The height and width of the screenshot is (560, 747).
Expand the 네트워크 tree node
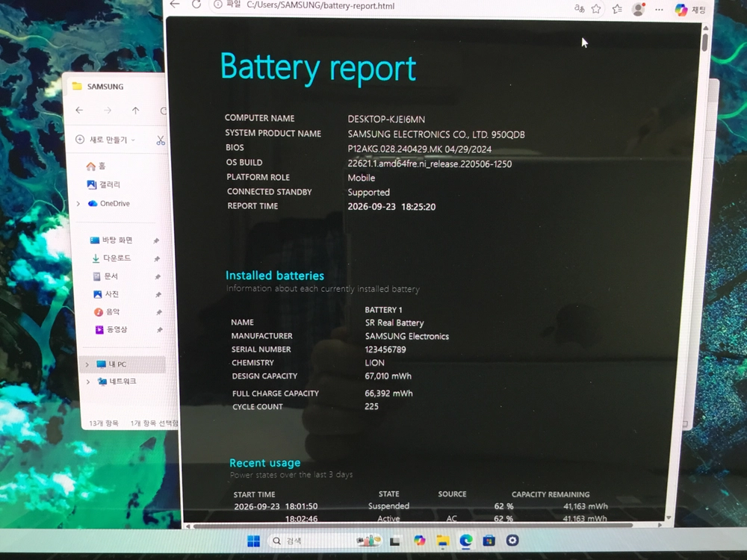(87, 382)
